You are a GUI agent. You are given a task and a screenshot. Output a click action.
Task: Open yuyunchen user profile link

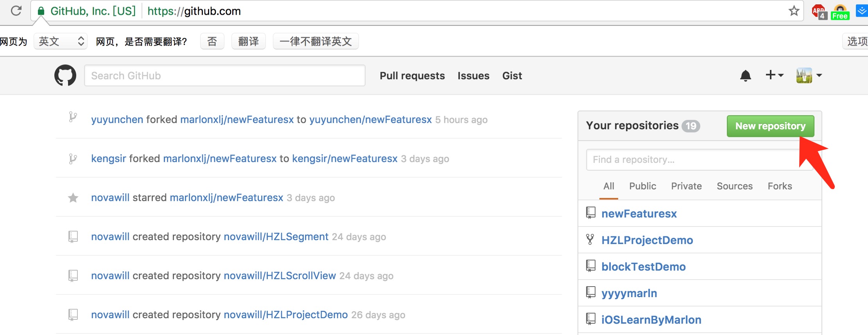(x=117, y=119)
